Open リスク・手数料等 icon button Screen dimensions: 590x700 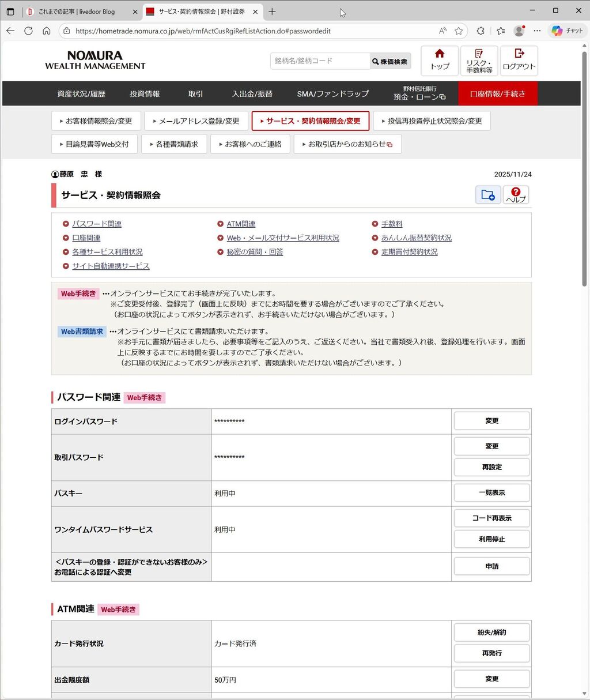coord(479,61)
